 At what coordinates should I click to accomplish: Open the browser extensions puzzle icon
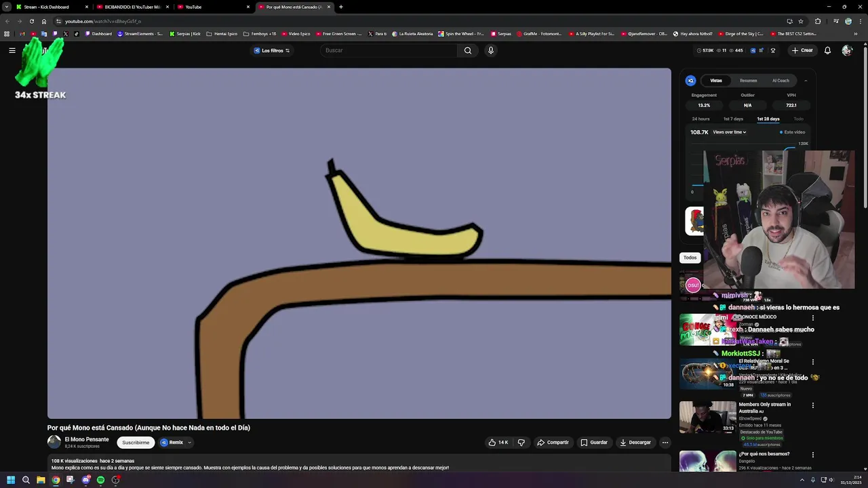pyautogui.click(x=817, y=21)
